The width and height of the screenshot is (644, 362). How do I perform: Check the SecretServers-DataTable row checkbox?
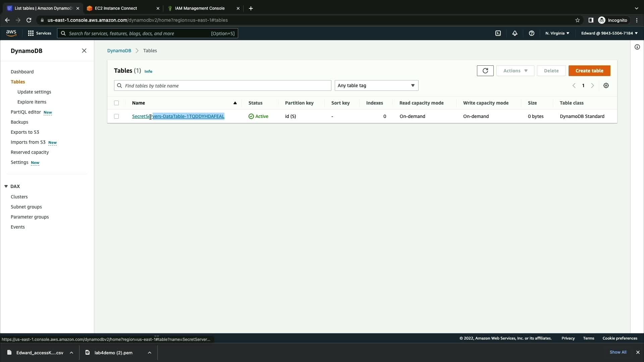point(116,116)
